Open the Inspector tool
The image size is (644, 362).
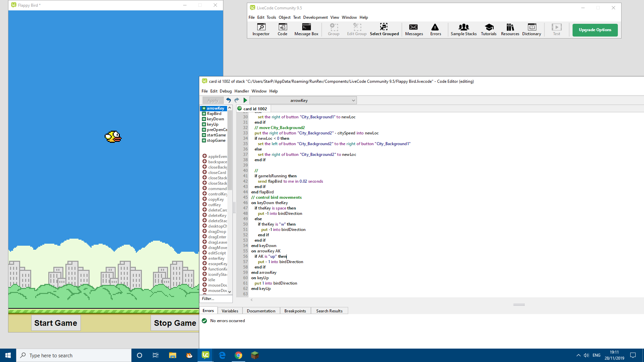(261, 29)
